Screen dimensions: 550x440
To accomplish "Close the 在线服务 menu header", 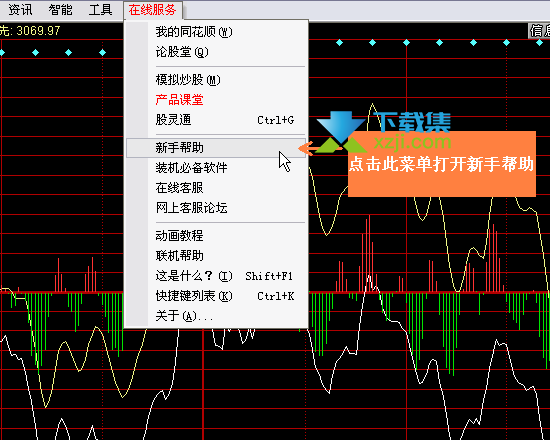I will coord(153,9).
